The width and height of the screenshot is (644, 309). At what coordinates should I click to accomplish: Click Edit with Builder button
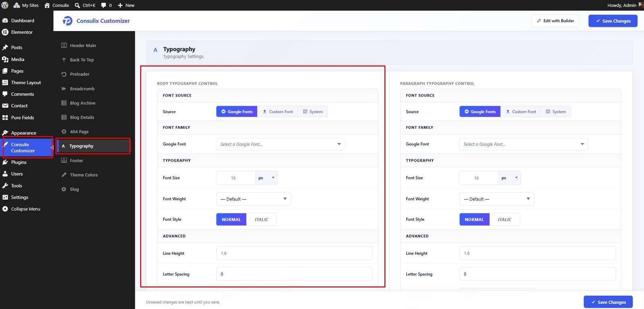pyautogui.click(x=555, y=21)
